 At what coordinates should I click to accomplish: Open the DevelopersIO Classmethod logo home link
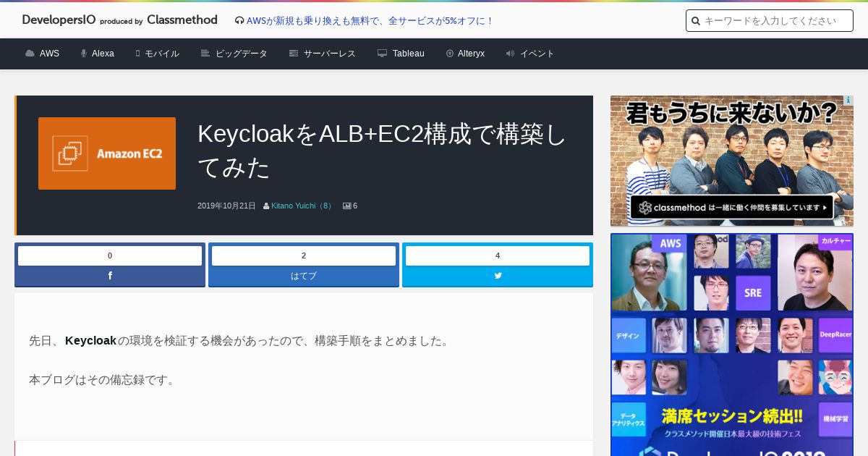120,20
